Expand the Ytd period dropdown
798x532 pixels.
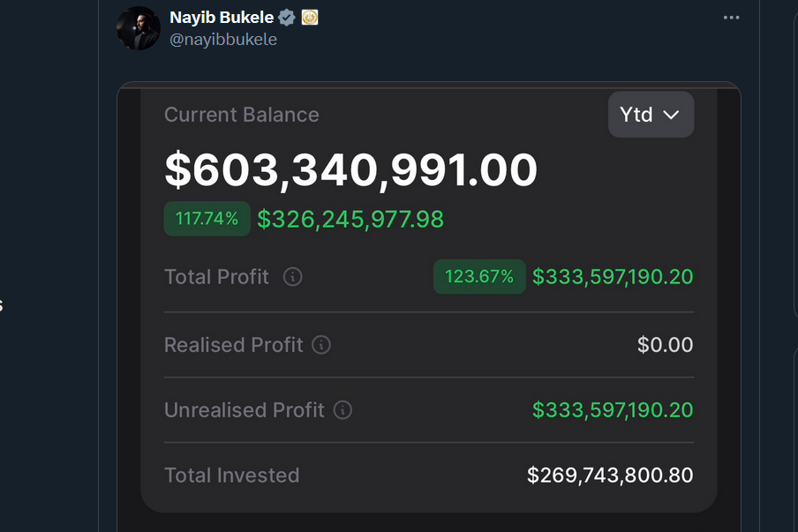tap(651, 115)
